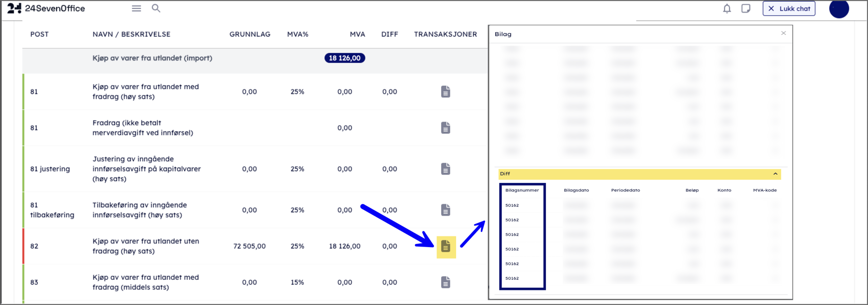Collapse the yellow Diff section

click(x=775, y=174)
